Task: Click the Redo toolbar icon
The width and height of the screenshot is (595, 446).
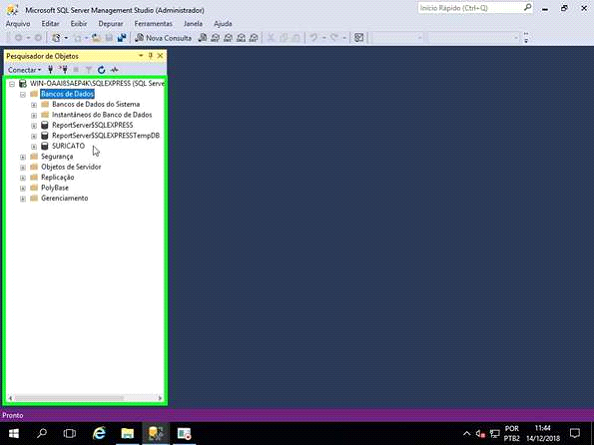Action: (x=334, y=38)
